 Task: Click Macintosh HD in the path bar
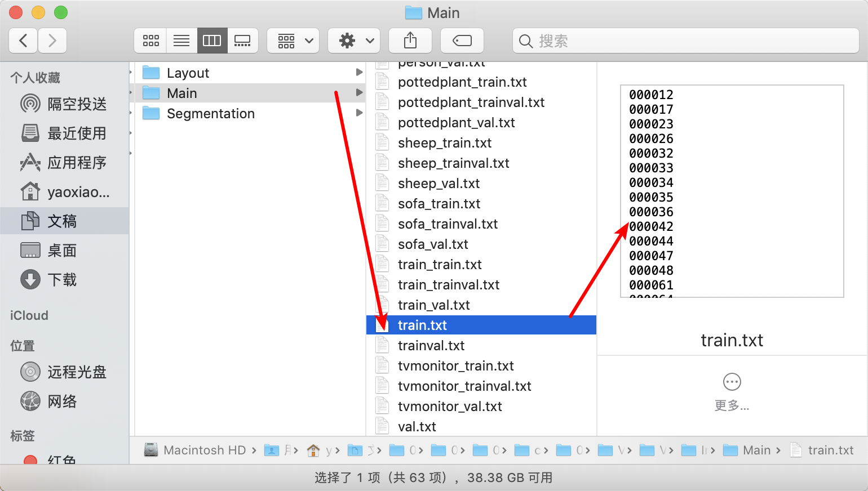204,450
